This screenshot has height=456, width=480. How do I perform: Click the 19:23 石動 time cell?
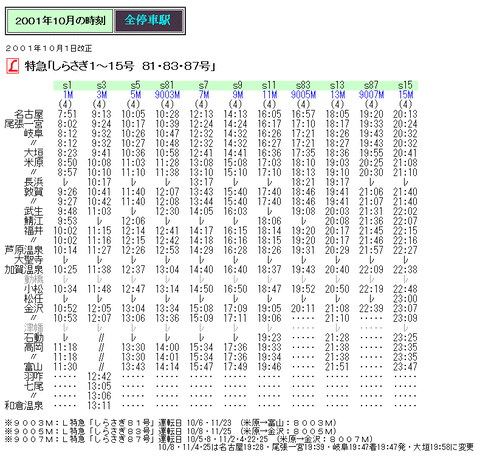[x=269, y=337]
